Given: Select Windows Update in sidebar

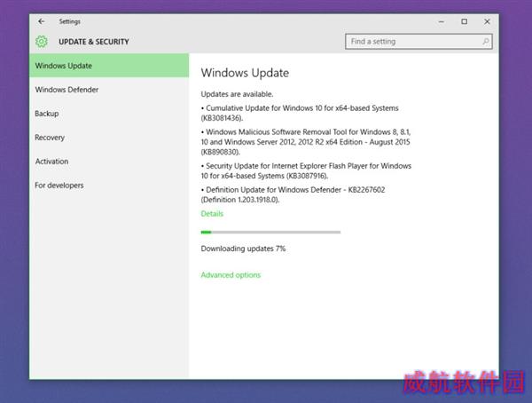Looking at the screenshot, I should point(109,66).
